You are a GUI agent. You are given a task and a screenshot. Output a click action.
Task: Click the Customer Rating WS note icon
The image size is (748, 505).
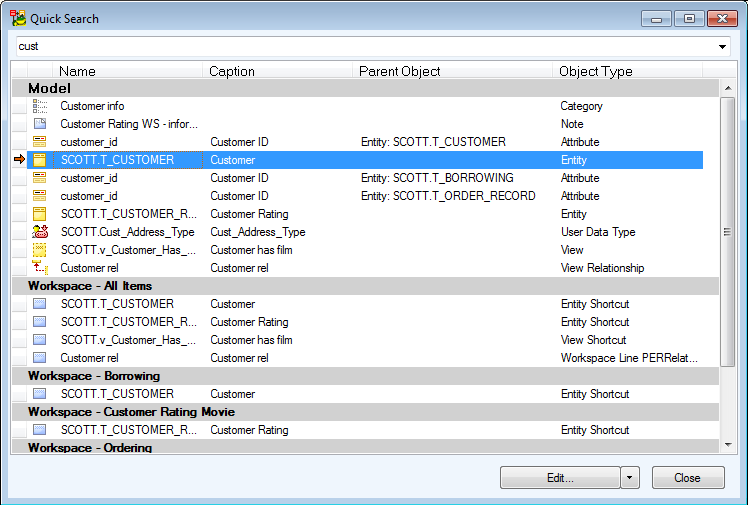coord(40,124)
